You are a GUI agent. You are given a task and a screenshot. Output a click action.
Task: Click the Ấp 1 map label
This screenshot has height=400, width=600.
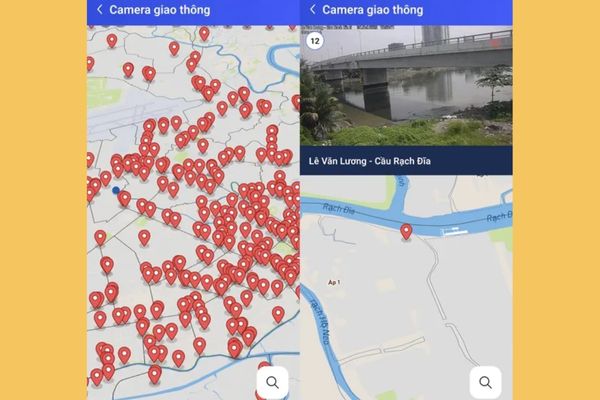pyautogui.click(x=334, y=282)
